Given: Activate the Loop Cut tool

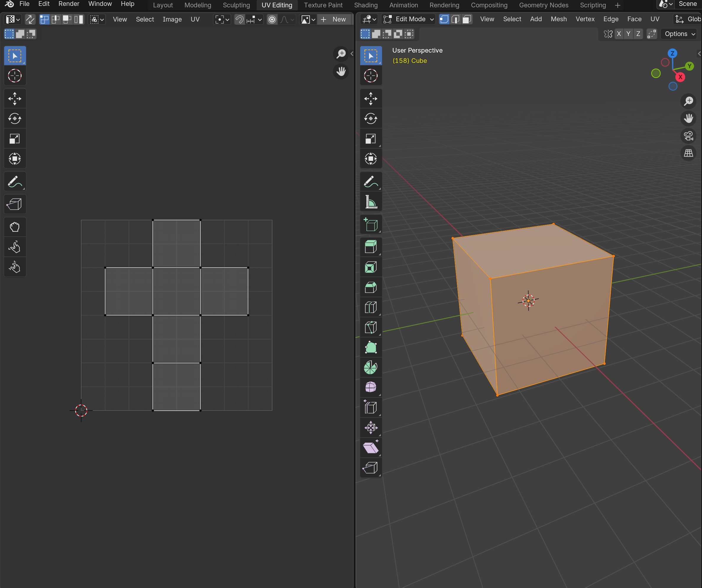Looking at the screenshot, I should pyautogui.click(x=371, y=307).
